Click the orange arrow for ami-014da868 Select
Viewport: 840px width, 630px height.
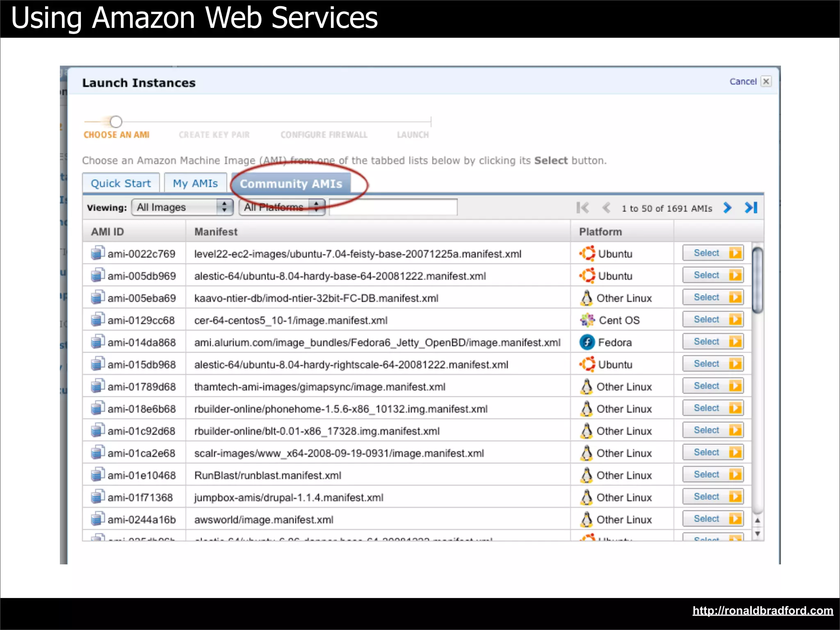click(x=735, y=341)
